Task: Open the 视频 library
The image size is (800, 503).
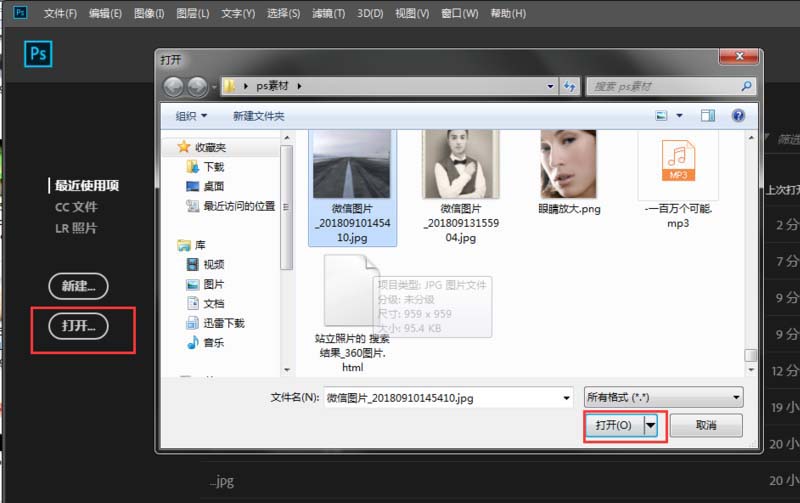Action: pos(206,264)
